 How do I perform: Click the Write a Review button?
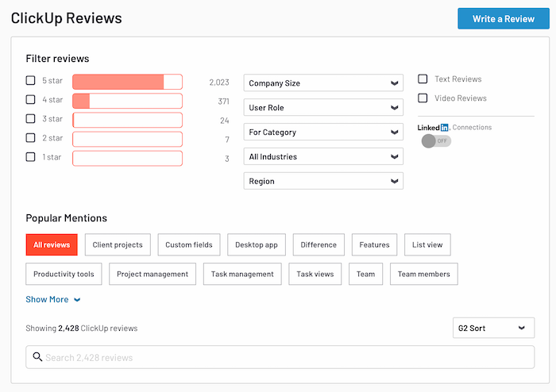[503, 19]
